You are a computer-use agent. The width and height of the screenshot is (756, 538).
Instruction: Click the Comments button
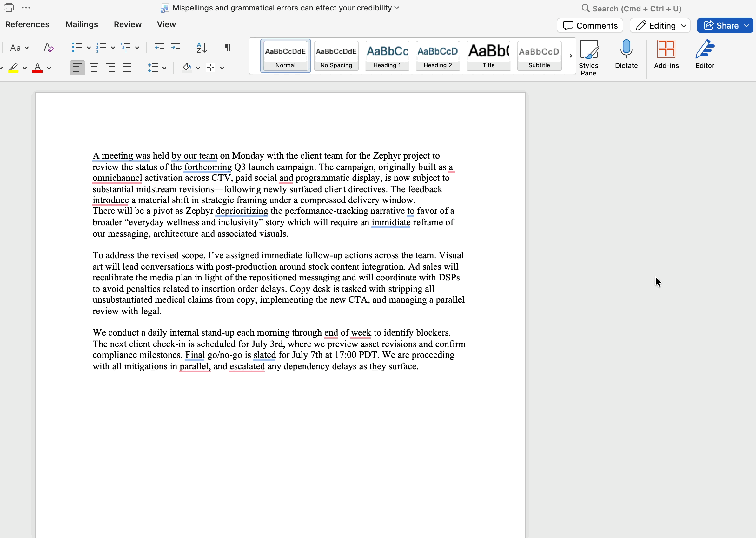[590, 25]
